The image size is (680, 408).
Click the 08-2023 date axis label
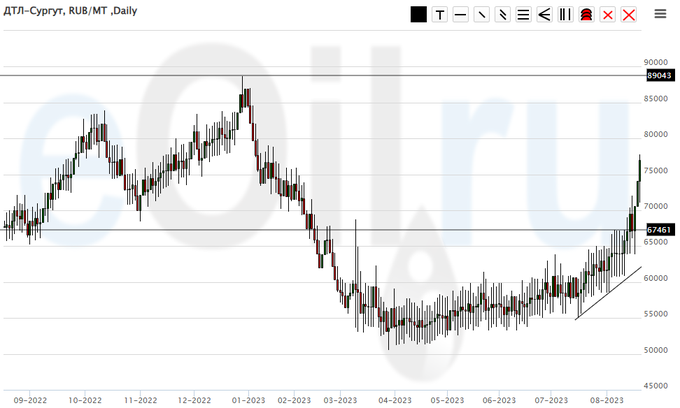(x=607, y=398)
